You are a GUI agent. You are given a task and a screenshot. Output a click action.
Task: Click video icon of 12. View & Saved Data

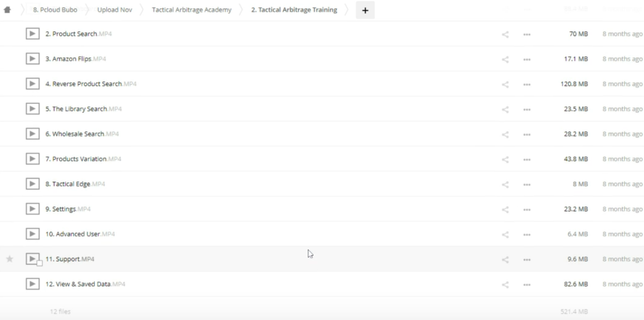coord(32,284)
